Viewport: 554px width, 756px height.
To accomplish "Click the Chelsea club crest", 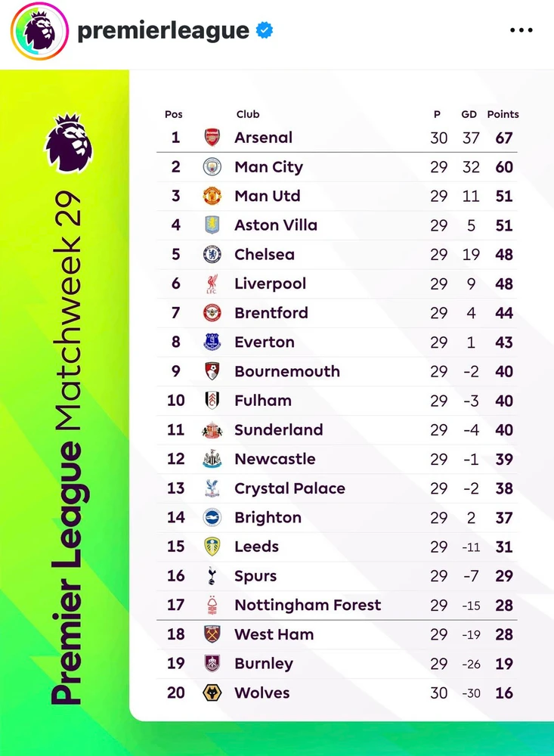I will tap(212, 255).
